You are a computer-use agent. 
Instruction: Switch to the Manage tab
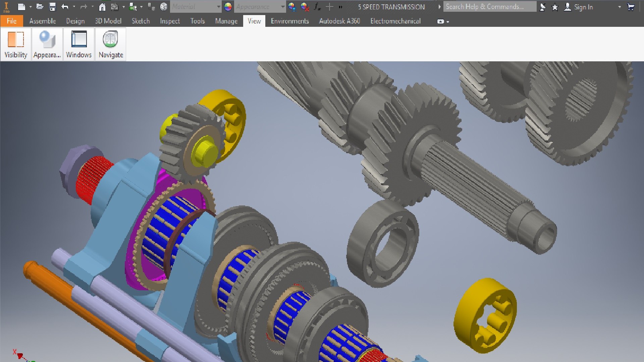[226, 21]
